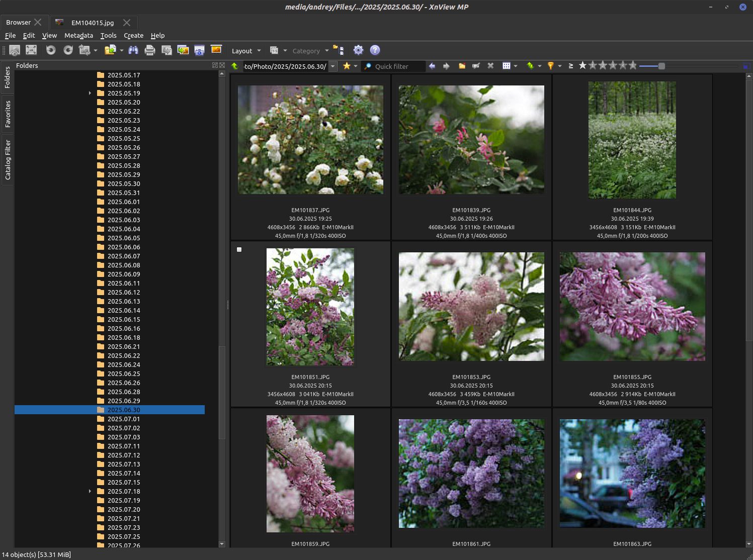Toggle the Catalog Filter side panel
Screen dimensions: 753x560
click(8, 160)
